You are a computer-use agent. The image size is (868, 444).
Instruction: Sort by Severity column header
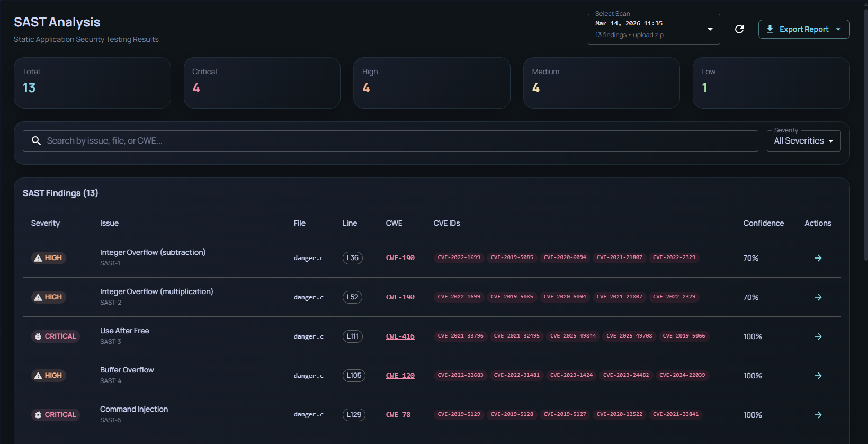coord(46,223)
